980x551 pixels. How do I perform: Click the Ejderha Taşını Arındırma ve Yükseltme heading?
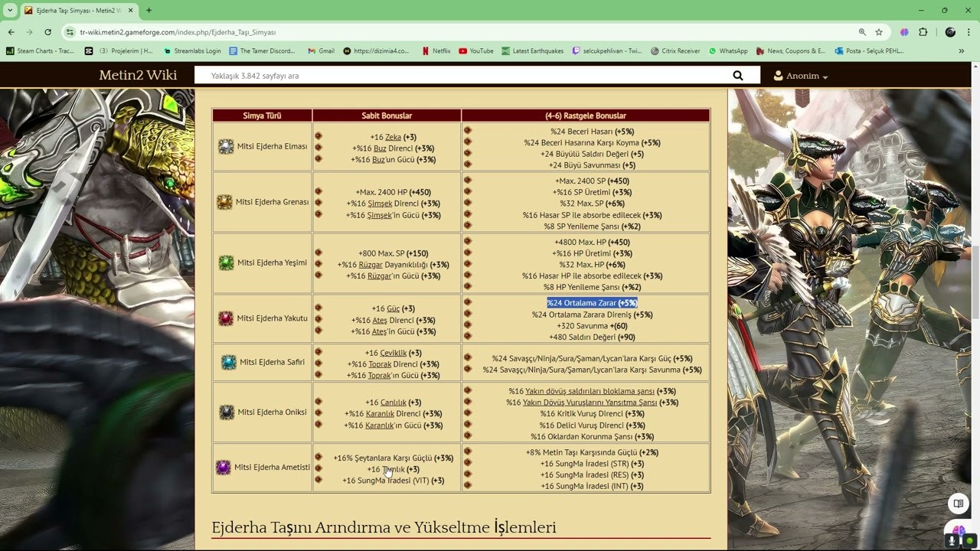(x=384, y=527)
